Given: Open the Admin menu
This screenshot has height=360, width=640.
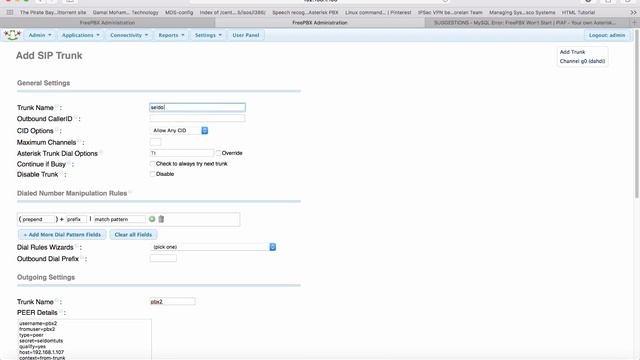Looking at the screenshot, I should click(40, 35).
